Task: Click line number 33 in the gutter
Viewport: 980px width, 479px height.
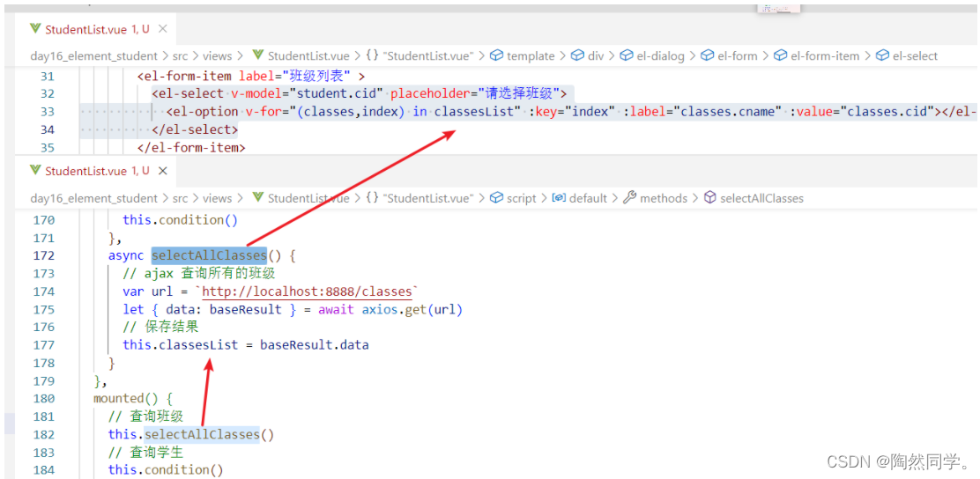Action: click(x=48, y=112)
